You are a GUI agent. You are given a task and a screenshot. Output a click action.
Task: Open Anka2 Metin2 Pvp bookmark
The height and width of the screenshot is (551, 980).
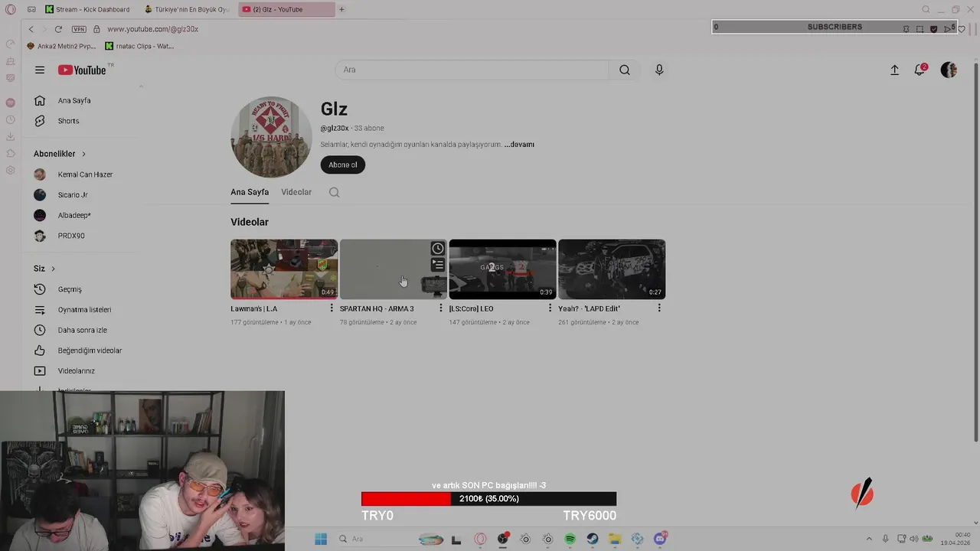[x=61, y=46]
